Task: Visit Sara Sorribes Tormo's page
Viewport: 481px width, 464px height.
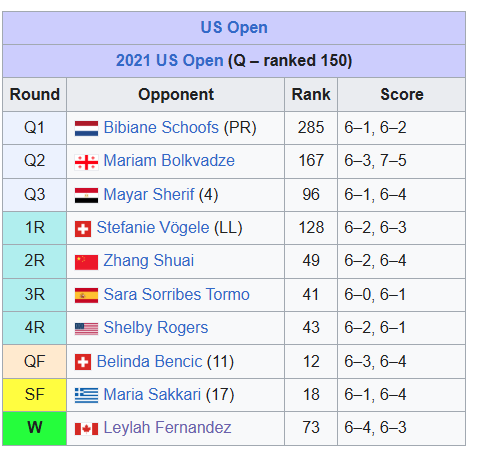Action: tap(177, 294)
